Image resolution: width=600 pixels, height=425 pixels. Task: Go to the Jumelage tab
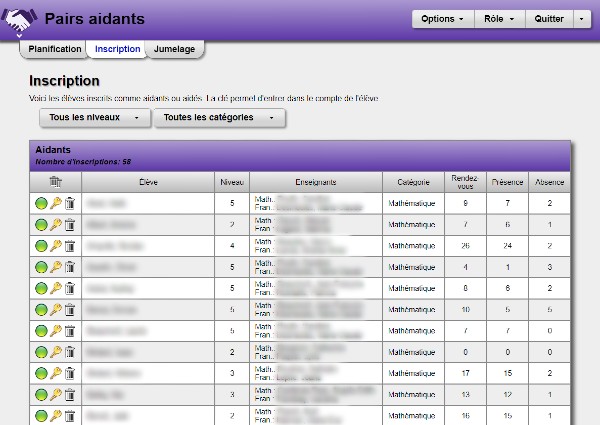click(x=176, y=49)
